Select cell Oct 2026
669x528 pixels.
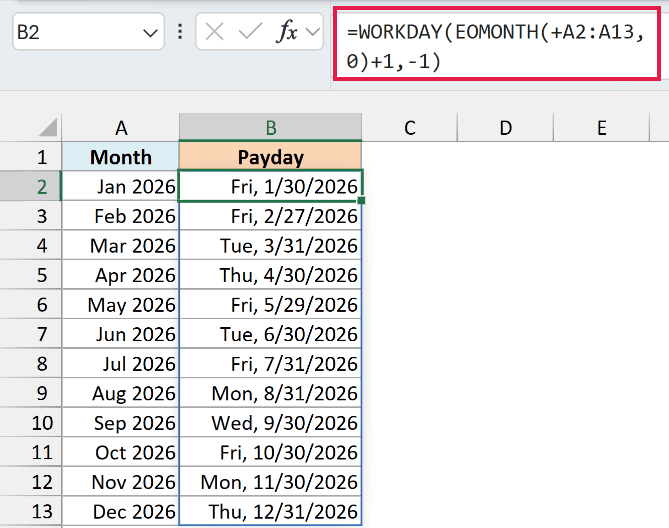(x=121, y=452)
